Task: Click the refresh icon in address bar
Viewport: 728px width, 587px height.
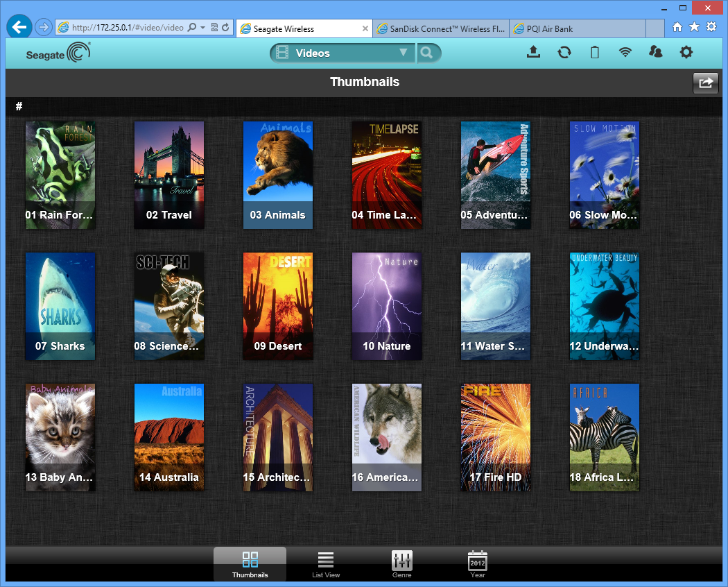Action: pos(225,28)
